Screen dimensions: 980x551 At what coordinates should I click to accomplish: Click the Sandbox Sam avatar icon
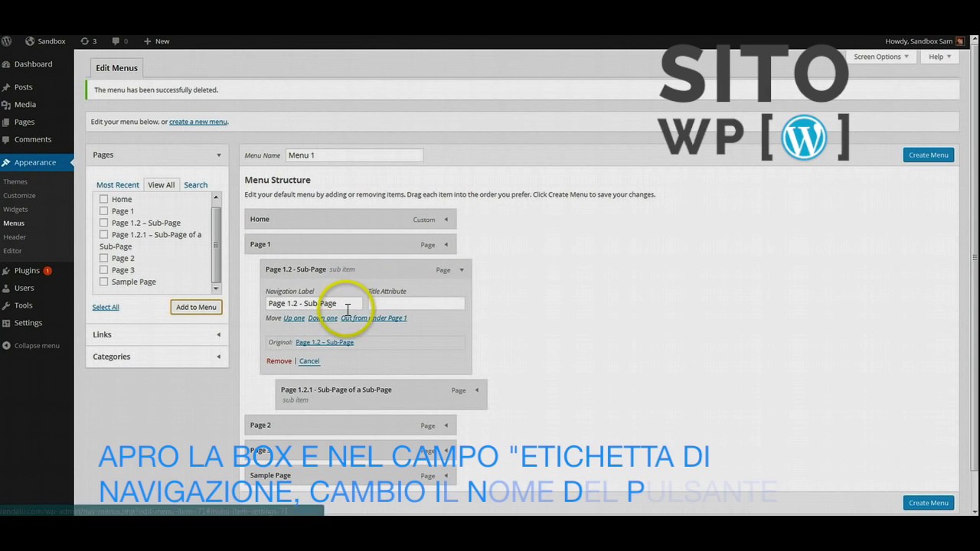(x=960, y=41)
